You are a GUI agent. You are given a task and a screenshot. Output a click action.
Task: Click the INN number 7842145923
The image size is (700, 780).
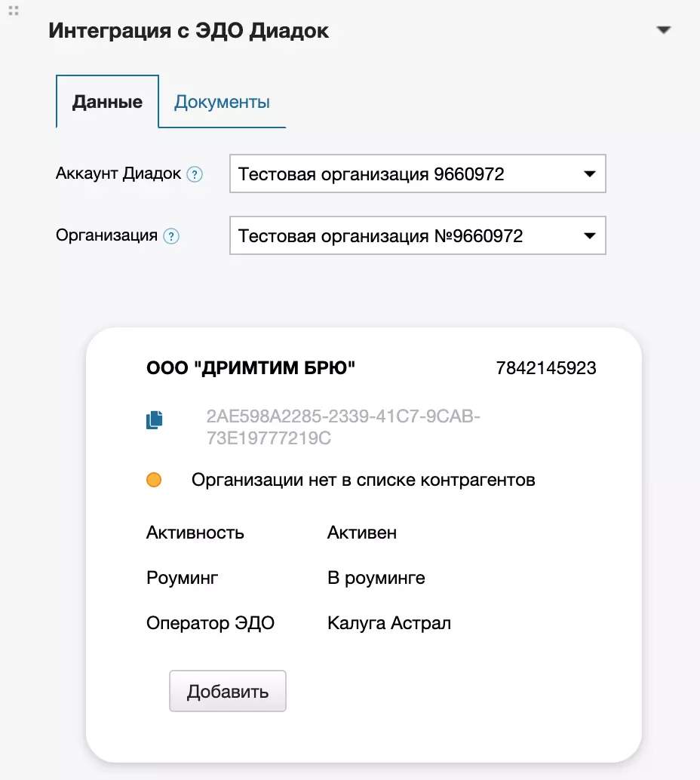[x=546, y=368]
